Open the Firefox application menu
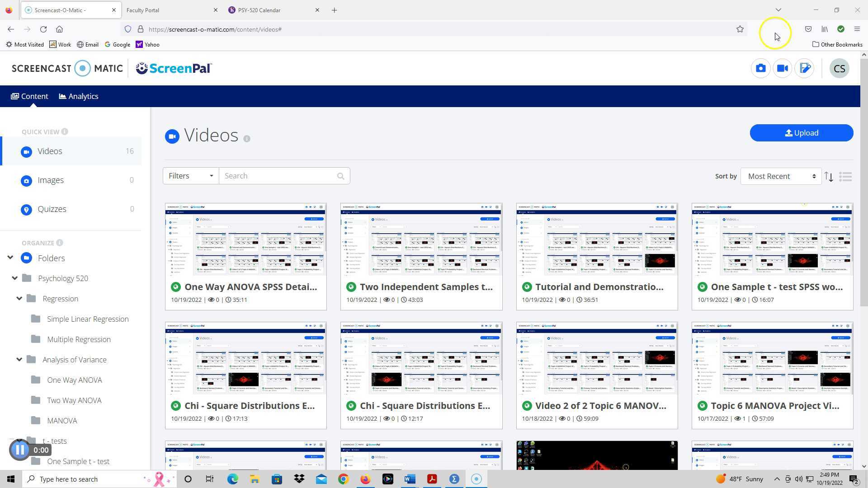The width and height of the screenshot is (868, 488). pos(857,29)
